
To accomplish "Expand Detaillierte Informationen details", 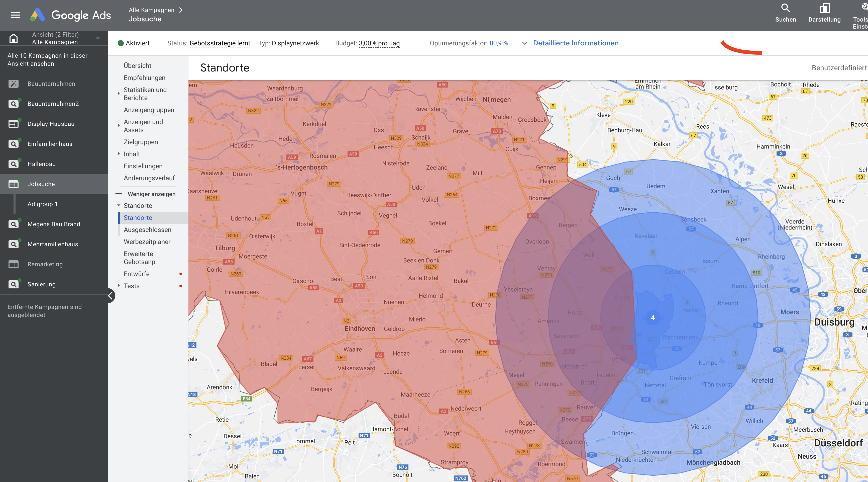I will pyautogui.click(x=570, y=43).
